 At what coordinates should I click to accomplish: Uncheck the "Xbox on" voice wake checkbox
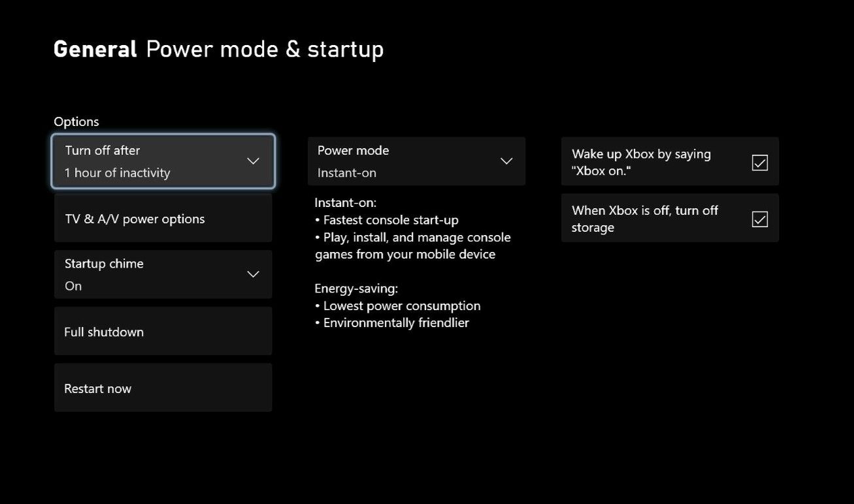coord(760,163)
